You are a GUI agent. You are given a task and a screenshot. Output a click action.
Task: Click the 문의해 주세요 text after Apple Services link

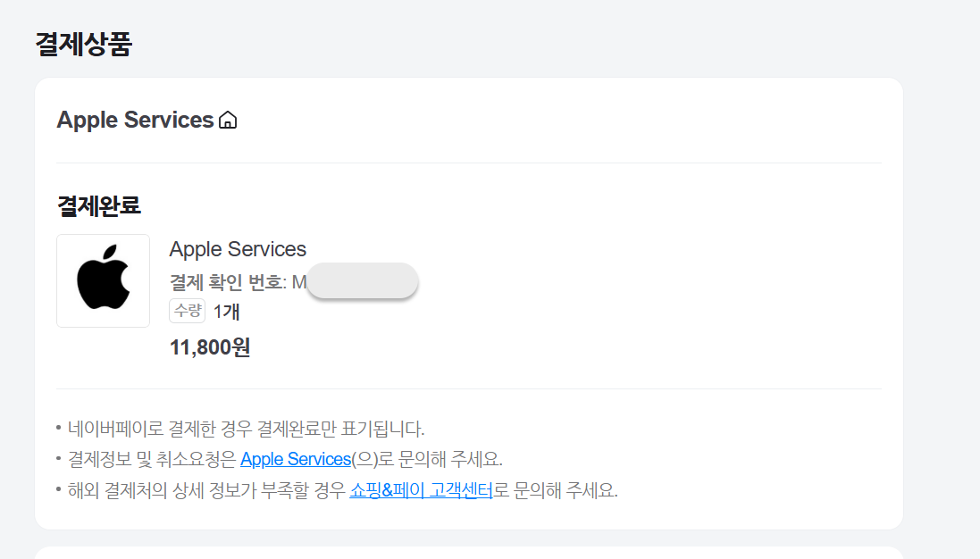point(442,459)
